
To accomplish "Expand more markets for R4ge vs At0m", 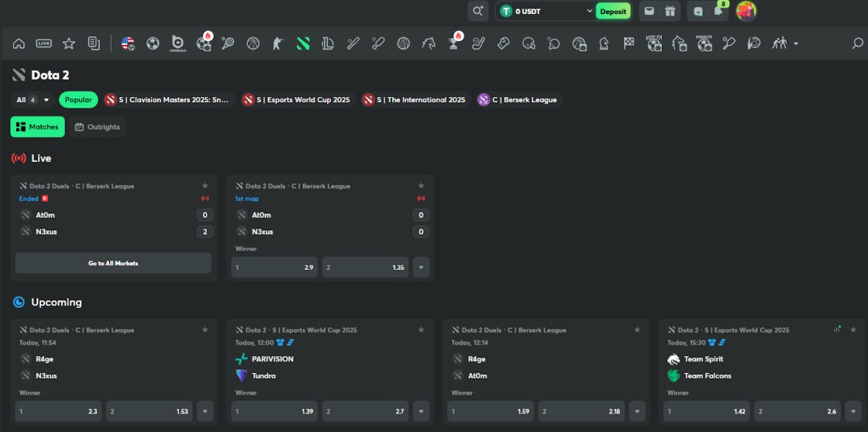I will click(637, 411).
